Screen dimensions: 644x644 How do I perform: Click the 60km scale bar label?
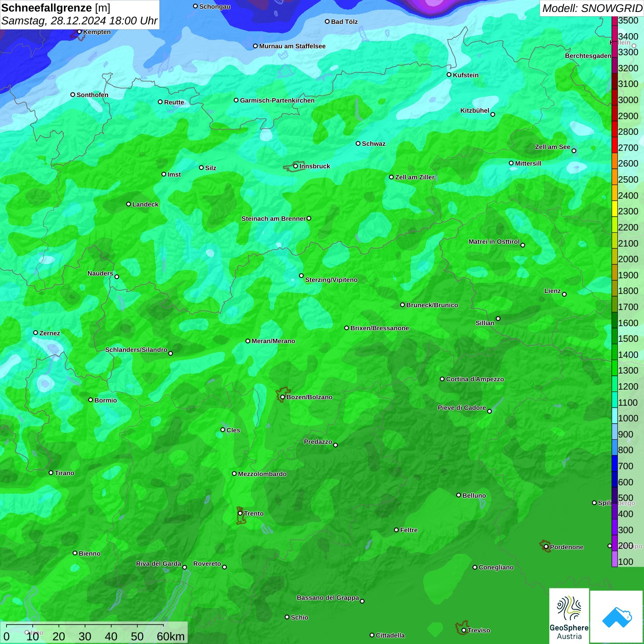[171, 637]
